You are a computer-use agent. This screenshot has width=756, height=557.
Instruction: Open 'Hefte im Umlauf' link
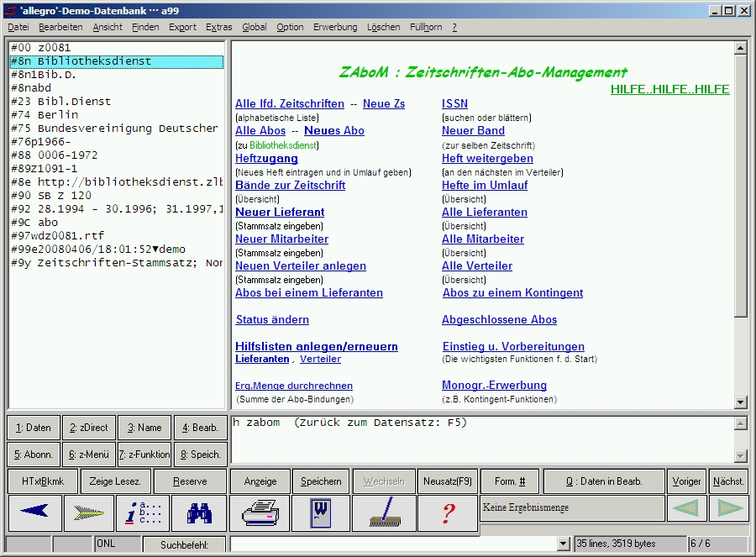485,185
